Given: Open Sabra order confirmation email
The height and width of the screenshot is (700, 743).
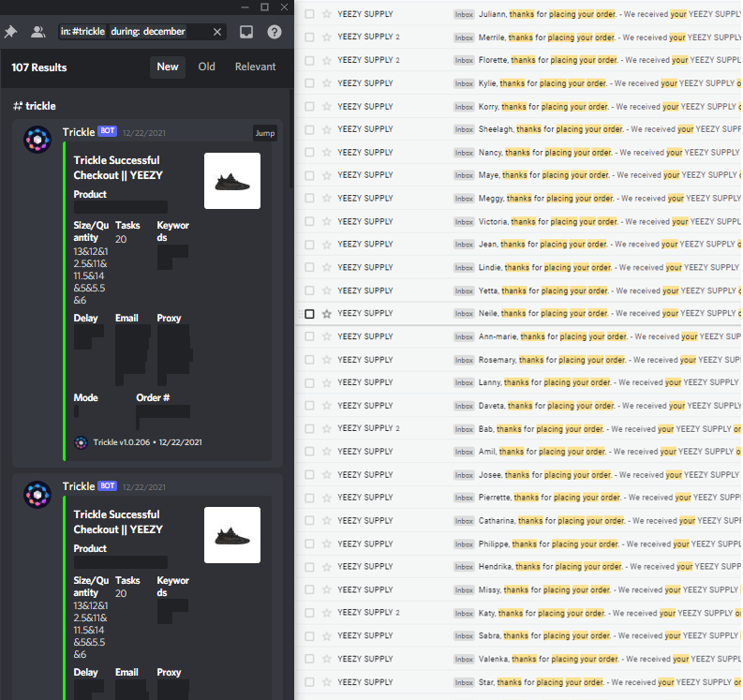Looking at the screenshot, I should pyautogui.click(x=519, y=636).
